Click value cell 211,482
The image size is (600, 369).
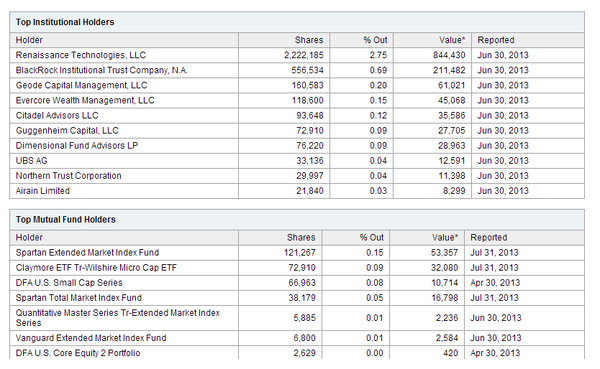tap(449, 70)
